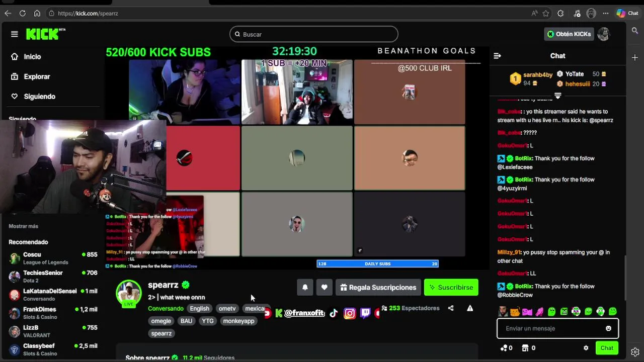Click sarahb4by in gift leaderboard
644x362 pixels.
click(538, 75)
